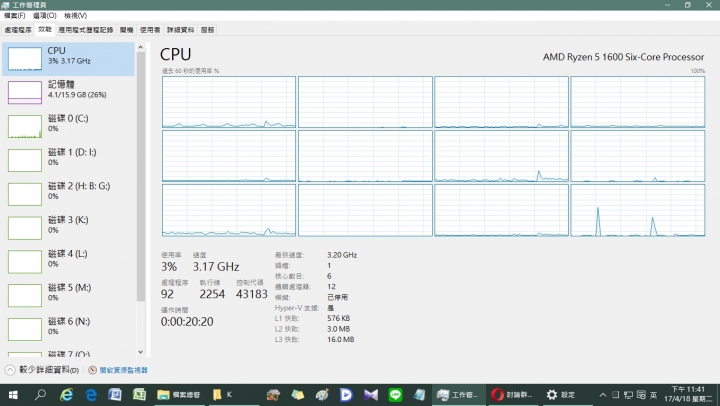Open 開啟資源監視器 resource monitor link
Screen dimensions: 720x406
pyautogui.click(x=124, y=370)
